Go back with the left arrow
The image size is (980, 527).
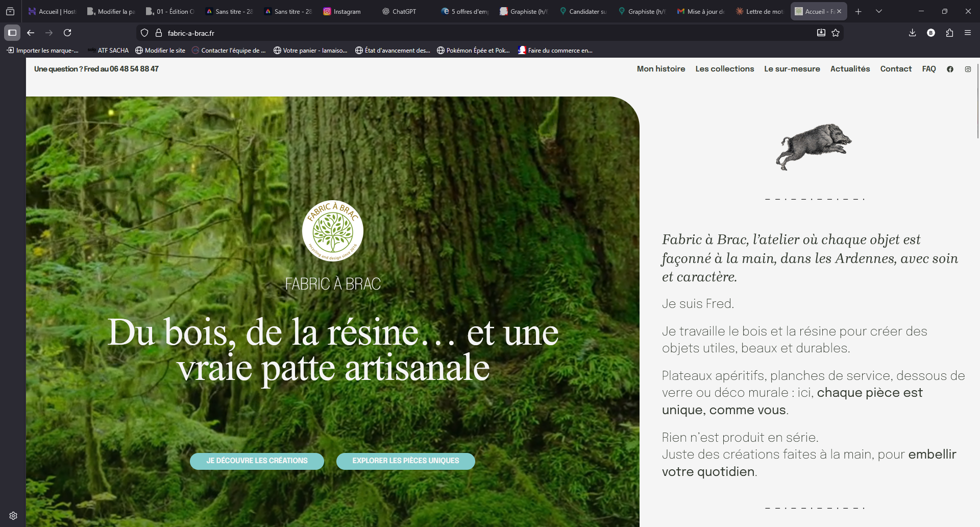(31, 33)
